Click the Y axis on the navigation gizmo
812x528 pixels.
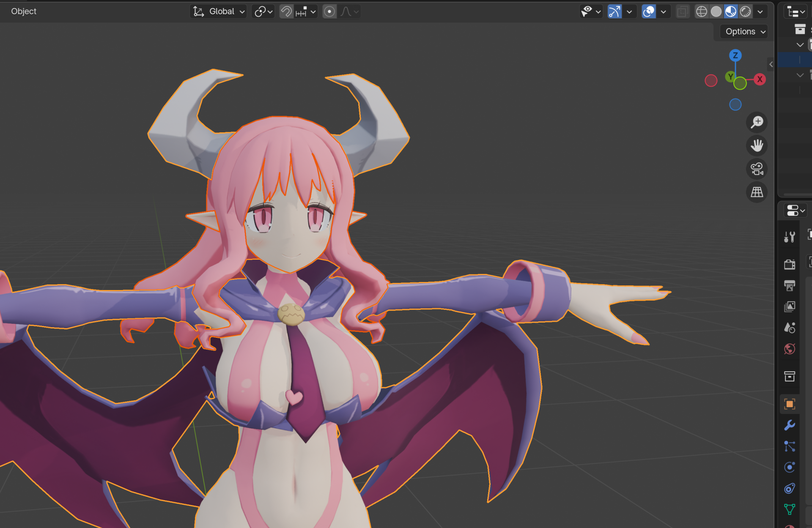click(730, 77)
